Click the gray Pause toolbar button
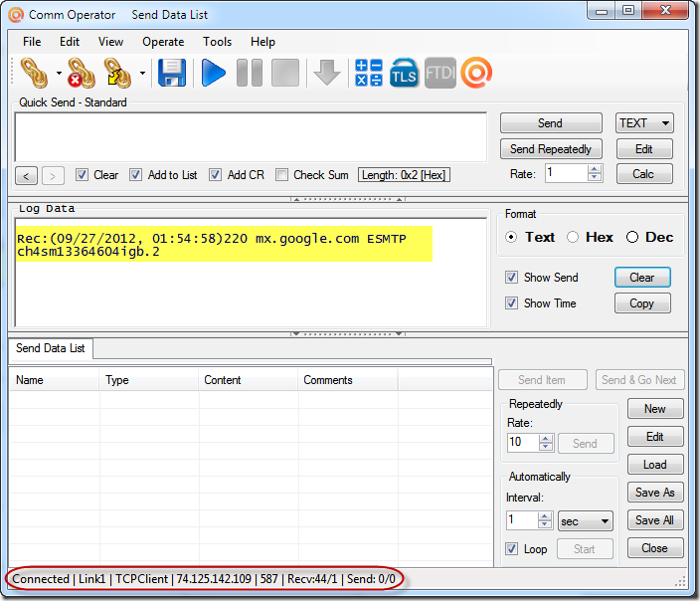 point(250,73)
